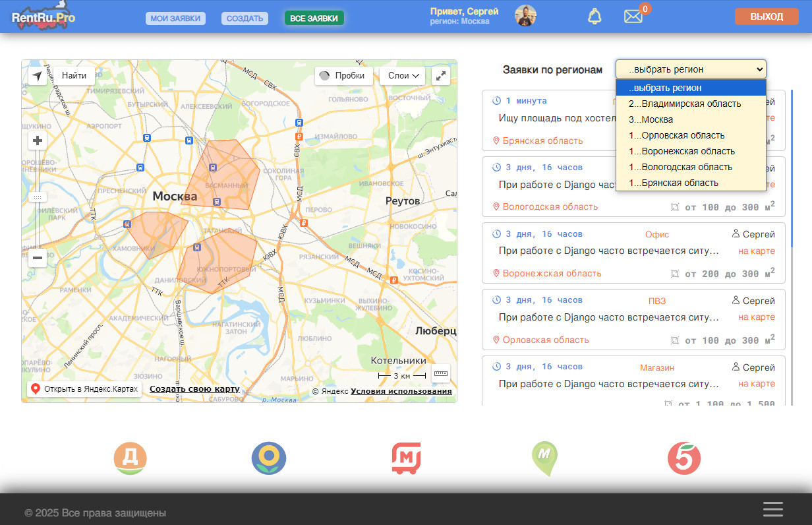The width and height of the screenshot is (812, 525).
Task: Select '..выбрать регион' option
Action: pyautogui.click(x=691, y=88)
